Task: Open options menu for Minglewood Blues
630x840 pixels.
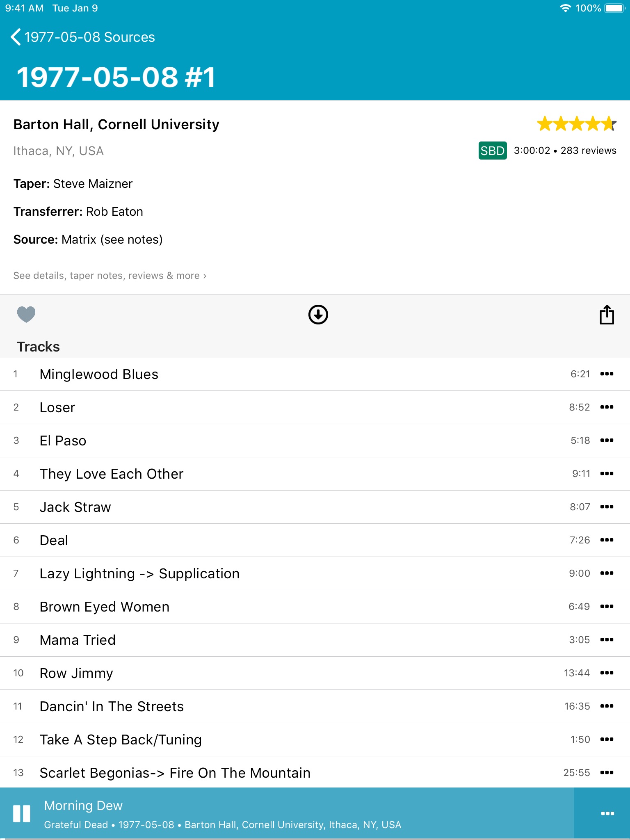Action: click(x=607, y=374)
